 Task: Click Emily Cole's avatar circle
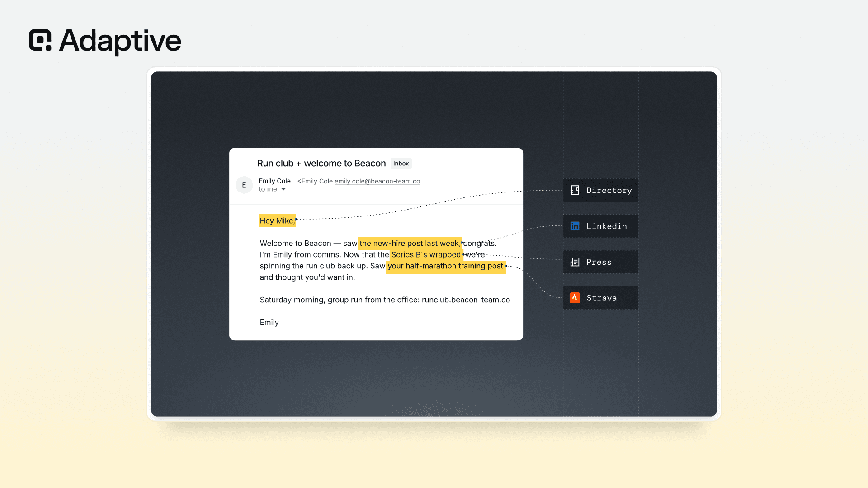click(244, 185)
